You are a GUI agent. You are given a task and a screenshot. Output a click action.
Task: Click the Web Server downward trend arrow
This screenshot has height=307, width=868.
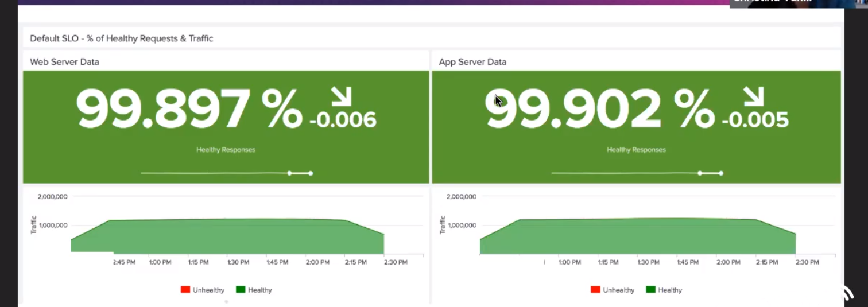point(341,98)
